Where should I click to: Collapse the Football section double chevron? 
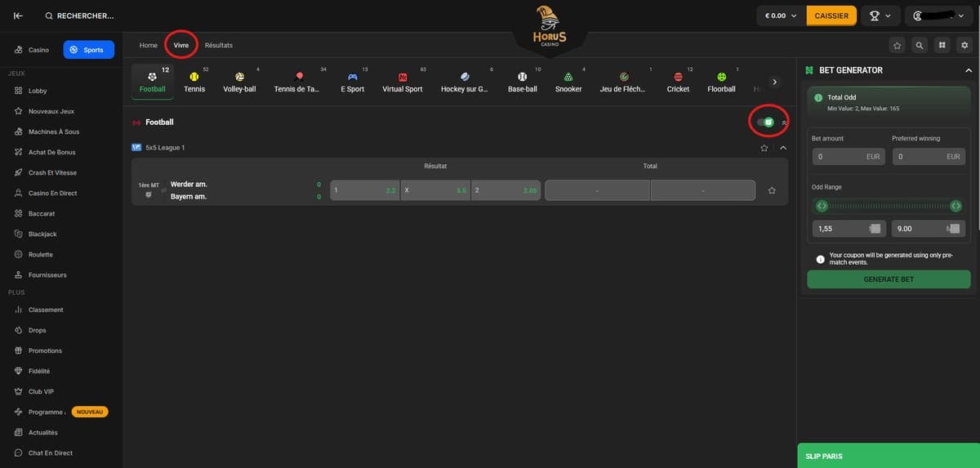pos(784,123)
